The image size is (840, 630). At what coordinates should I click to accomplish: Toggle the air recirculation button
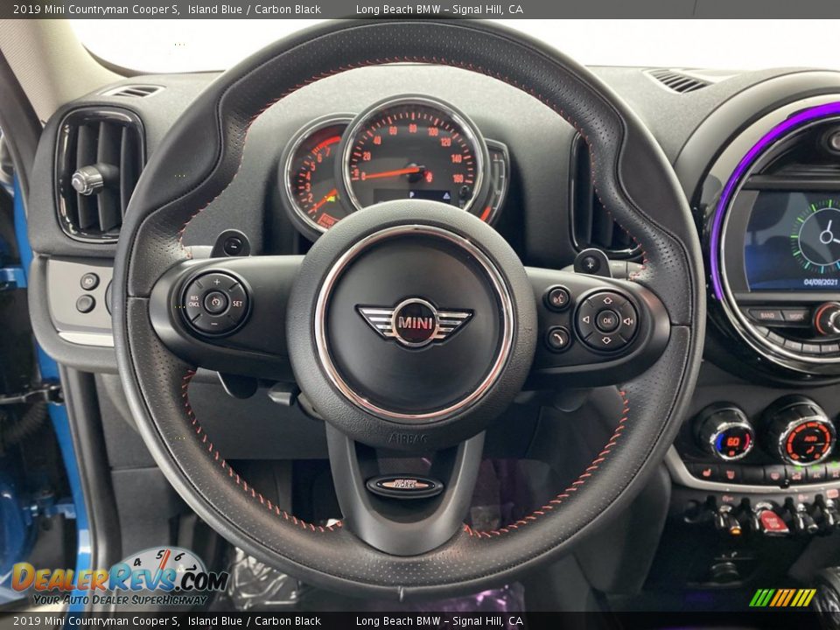(x=796, y=476)
